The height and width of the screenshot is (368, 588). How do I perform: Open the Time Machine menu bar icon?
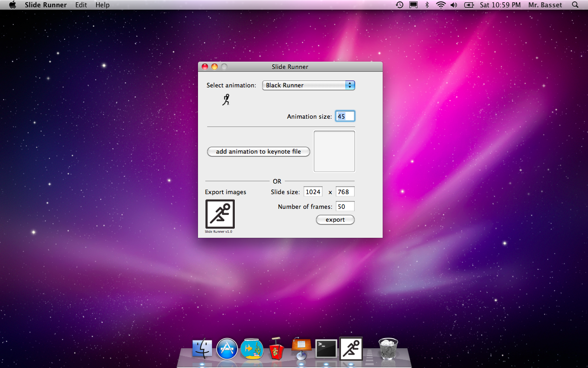[400, 5]
